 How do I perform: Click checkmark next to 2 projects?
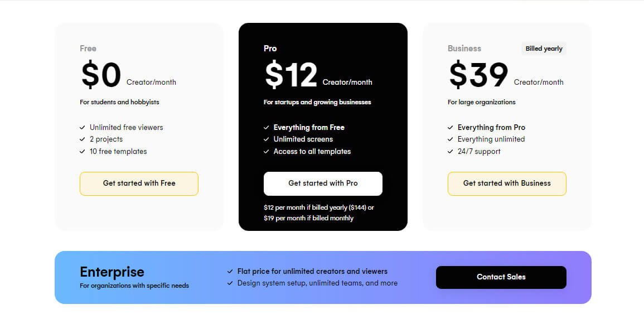(83, 139)
